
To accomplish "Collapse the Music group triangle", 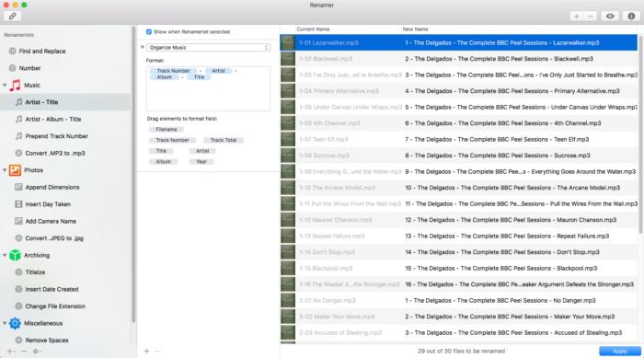I will 5,85.
